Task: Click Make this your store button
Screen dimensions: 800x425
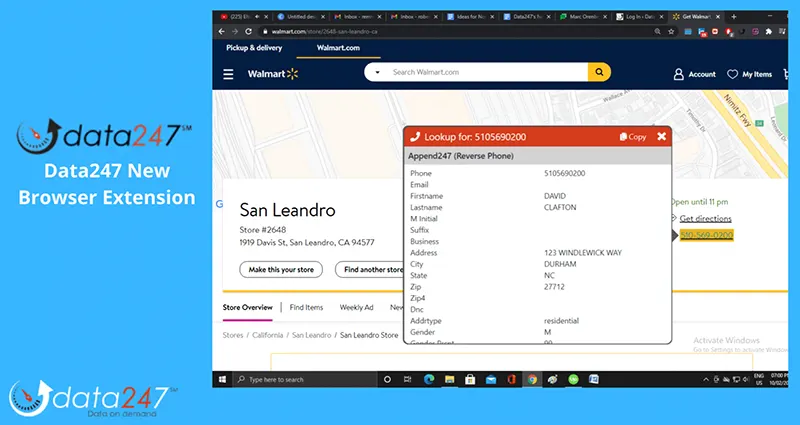Action: tap(280, 269)
